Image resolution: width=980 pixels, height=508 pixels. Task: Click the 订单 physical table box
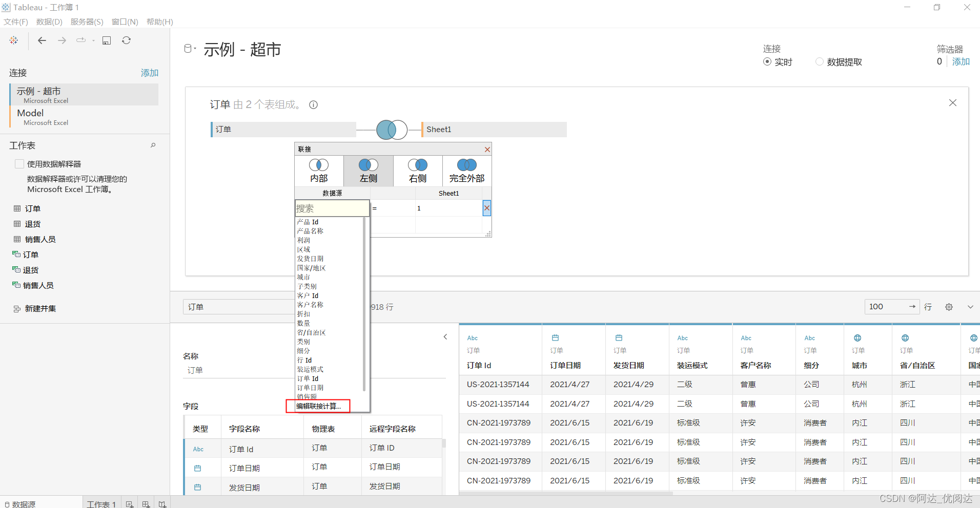pos(283,130)
